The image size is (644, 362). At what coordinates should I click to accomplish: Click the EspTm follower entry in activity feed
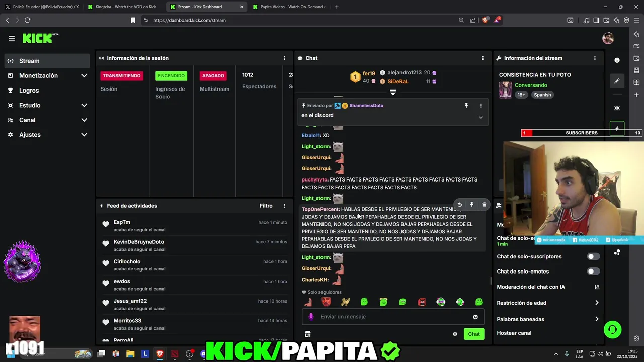[194, 226]
